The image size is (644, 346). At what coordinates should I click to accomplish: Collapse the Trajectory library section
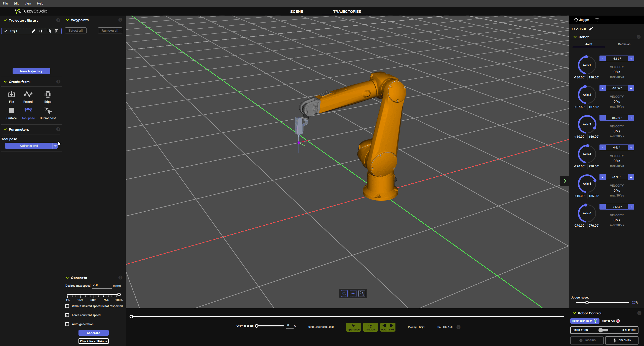5,20
